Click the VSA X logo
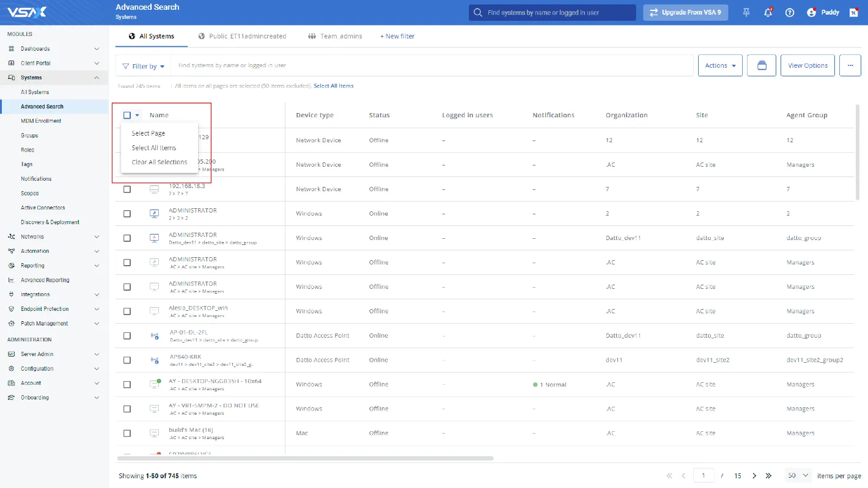The height and width of the screenshot is (488, 868). click(27, 12)
